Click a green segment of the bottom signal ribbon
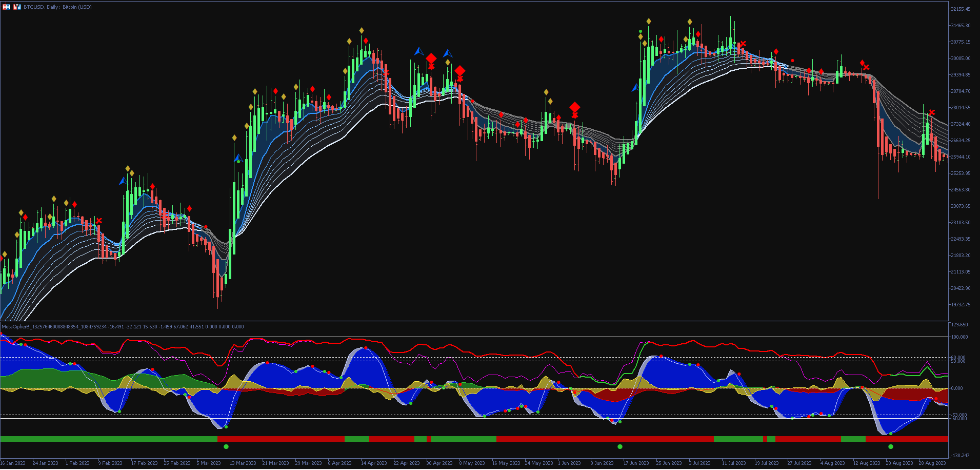The width and height of the screenshot is (980, 470). click(x=103, y=439)
